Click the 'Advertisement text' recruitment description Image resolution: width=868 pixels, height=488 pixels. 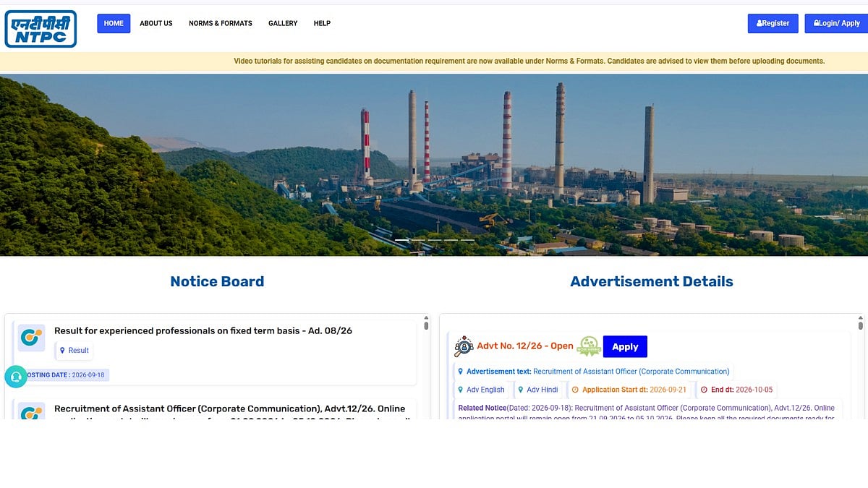(593, 372)
